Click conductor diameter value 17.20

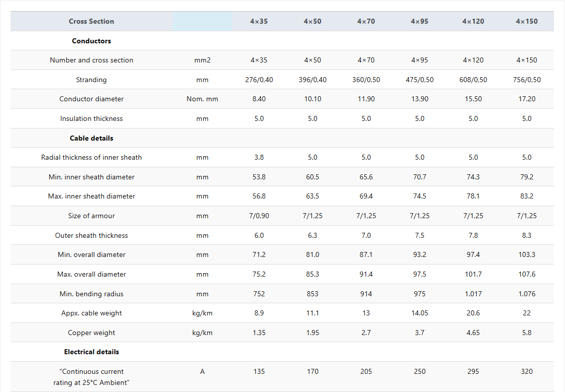coord(527,99)
